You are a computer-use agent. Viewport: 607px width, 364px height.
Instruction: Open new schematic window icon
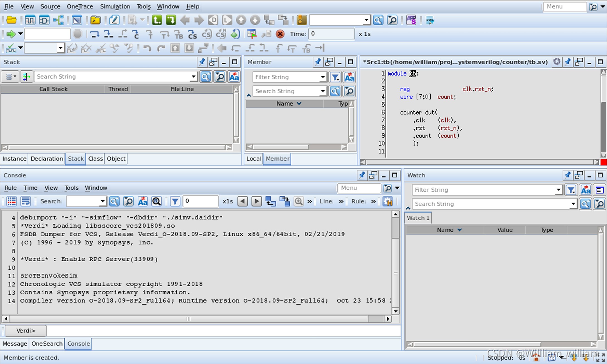44,20
